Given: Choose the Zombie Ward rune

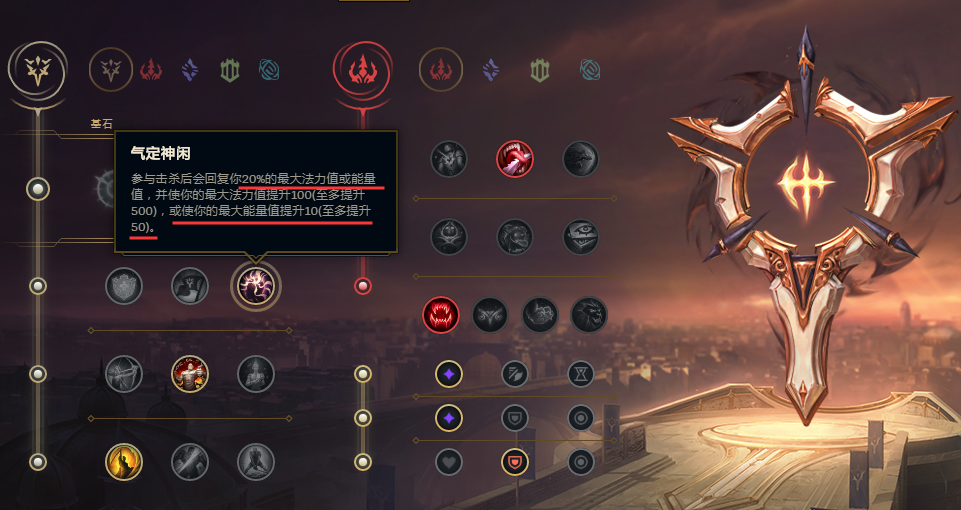Looking at the screenshot, I should (x=449, y=237).
